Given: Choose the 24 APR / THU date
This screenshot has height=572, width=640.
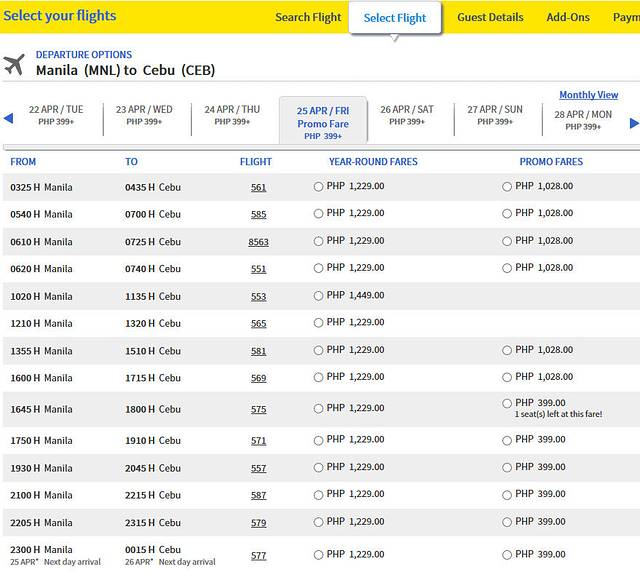Looking at the screenshot, I should pos(232,115).
